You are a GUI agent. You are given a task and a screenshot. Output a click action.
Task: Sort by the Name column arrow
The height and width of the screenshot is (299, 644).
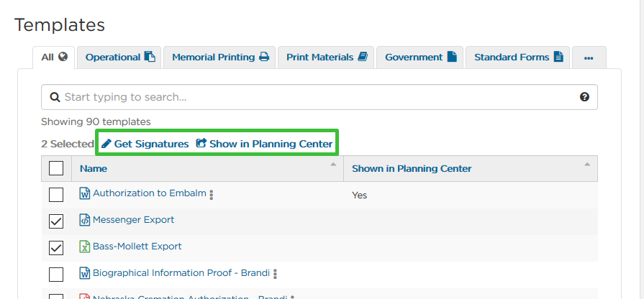pos(333,165)
